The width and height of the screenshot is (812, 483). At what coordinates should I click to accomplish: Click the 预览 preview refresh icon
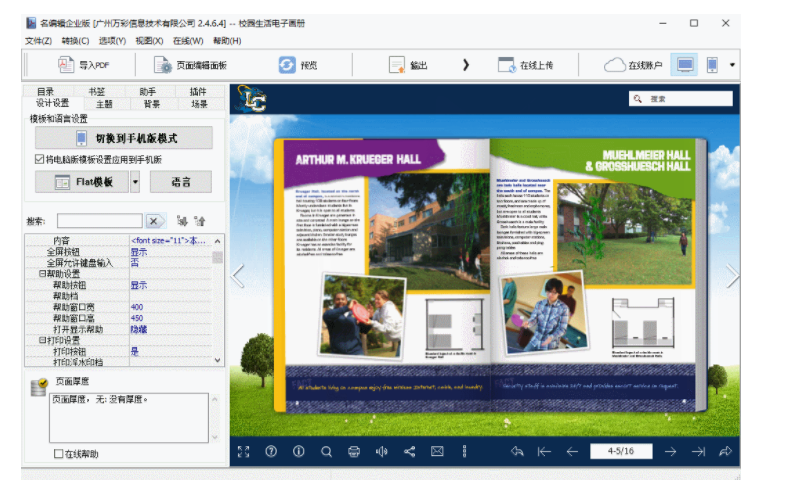[287, 65]
